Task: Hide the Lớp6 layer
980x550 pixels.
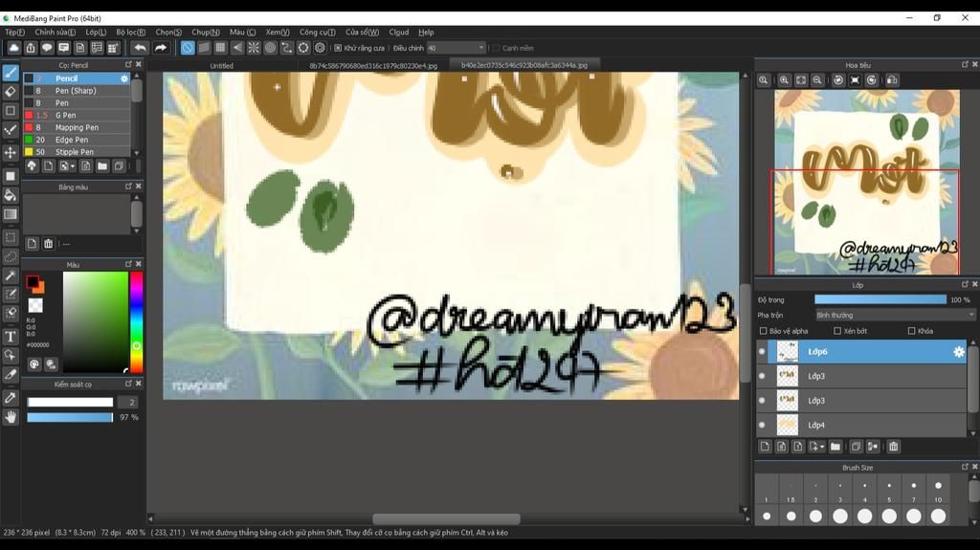Action: 762,352
